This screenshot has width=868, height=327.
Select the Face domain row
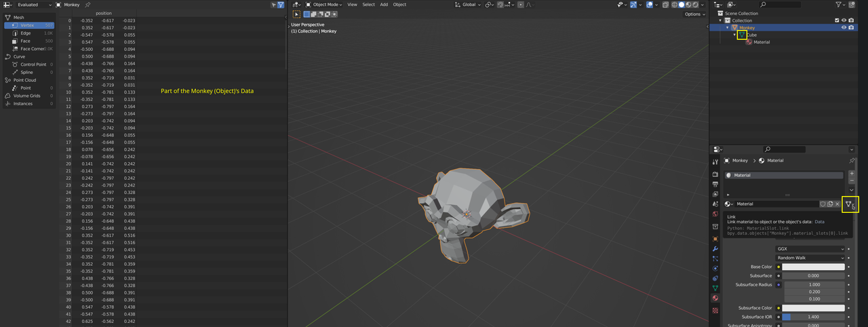[x=28, y=41]
